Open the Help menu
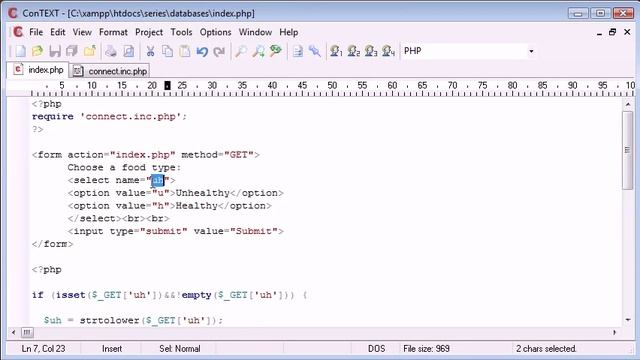 [289, 32]
